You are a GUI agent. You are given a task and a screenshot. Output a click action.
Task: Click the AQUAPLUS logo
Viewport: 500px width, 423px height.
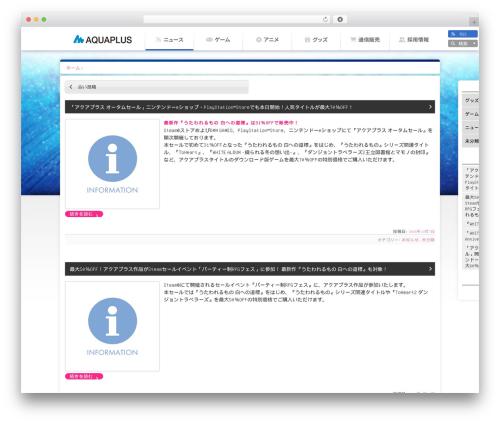(103, 40)
